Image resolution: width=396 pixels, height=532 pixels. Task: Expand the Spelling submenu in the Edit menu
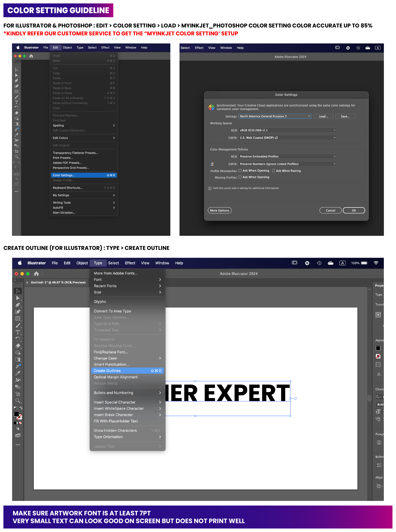click(x=84, y=126)
